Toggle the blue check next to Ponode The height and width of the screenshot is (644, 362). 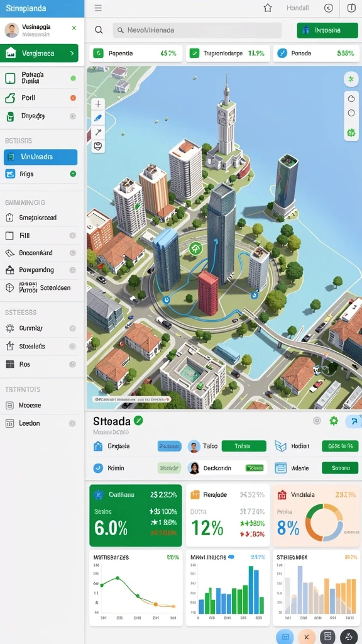[282, 53]
